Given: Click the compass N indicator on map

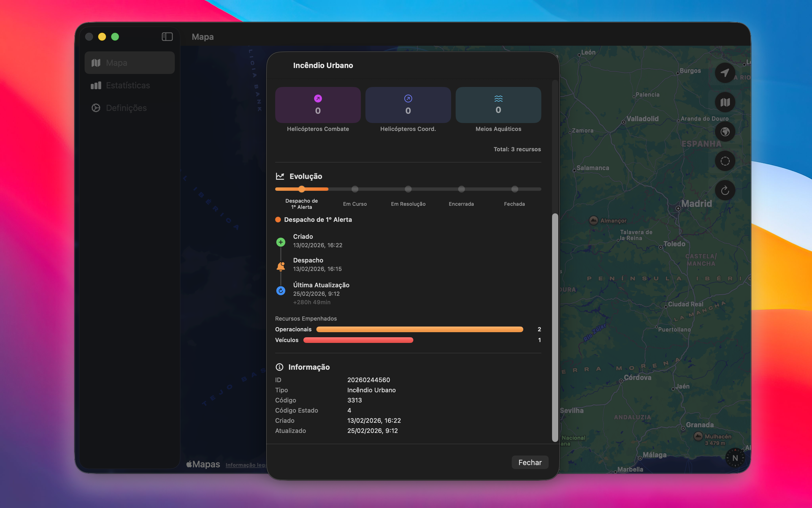Looking at the screenshot, I should click(735, 458).
